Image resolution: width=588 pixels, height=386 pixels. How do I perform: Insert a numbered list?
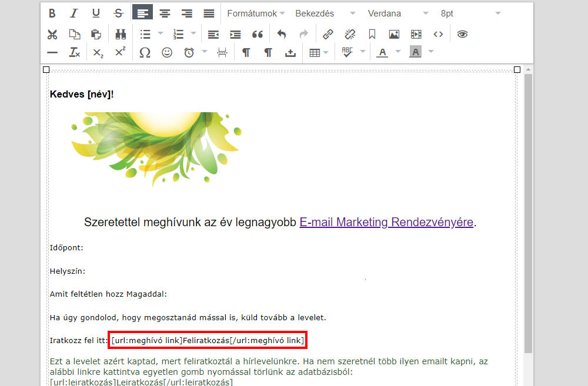pyautogui.click(x=178, y=35)
